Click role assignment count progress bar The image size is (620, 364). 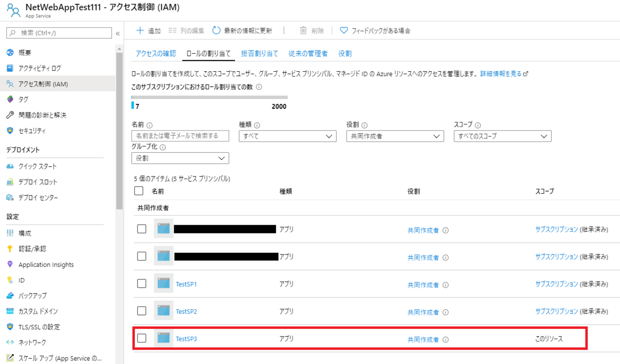(x=209, y=97)
